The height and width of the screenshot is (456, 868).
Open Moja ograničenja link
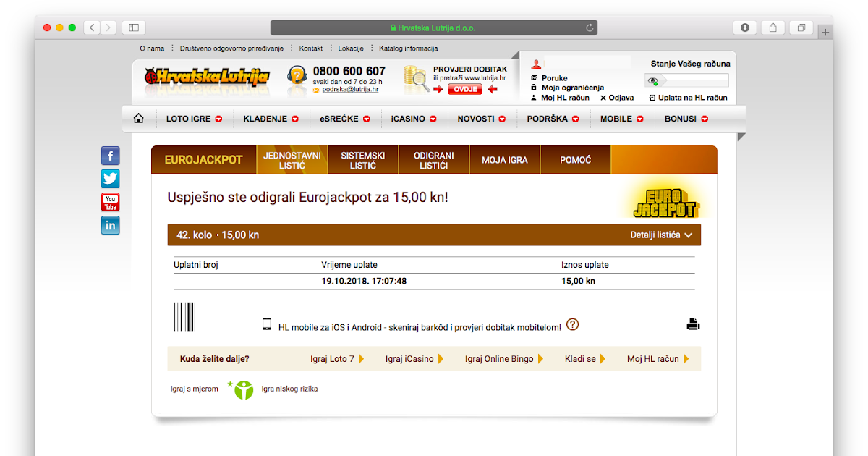pos(573,88)
